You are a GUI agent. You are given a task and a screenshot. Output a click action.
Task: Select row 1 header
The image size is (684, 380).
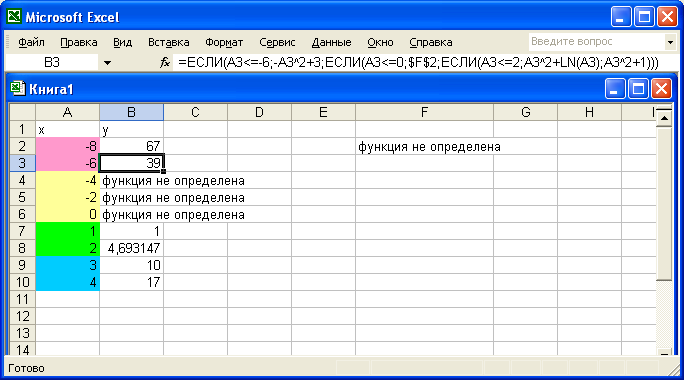point(22,130)
